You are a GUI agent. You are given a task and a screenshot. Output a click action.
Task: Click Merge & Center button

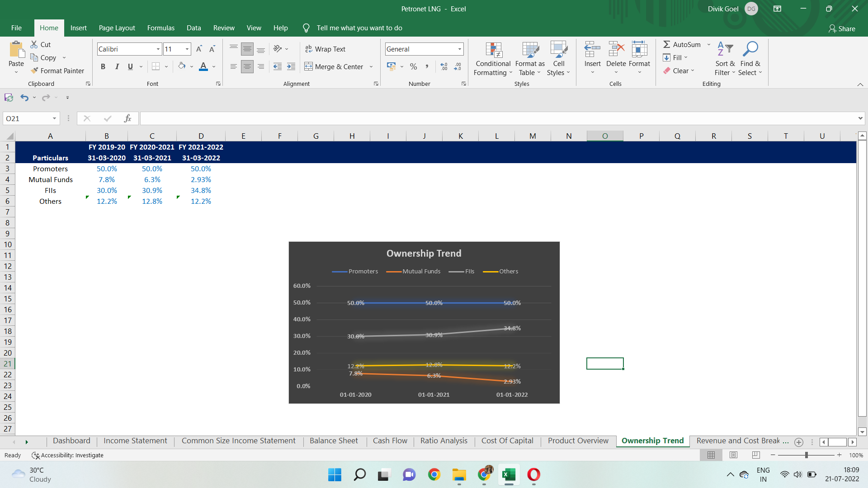coord(334,66)
